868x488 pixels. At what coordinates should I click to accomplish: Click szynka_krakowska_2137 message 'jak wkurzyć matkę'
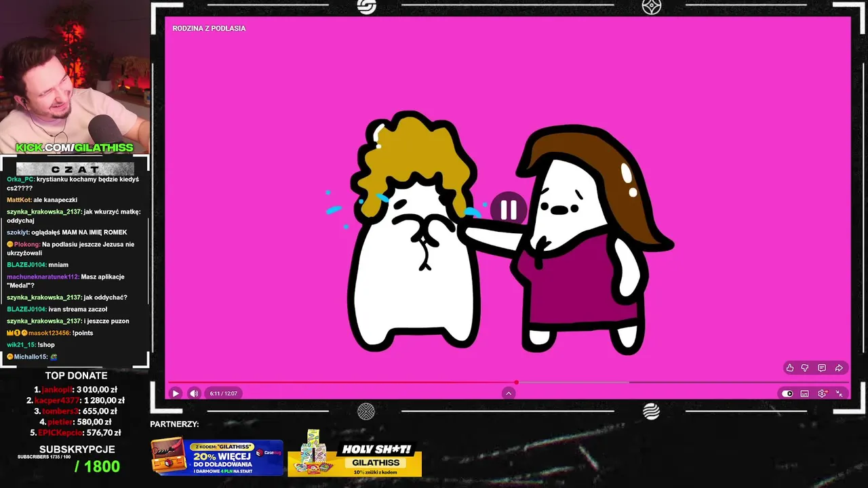(x=74, y=216)
